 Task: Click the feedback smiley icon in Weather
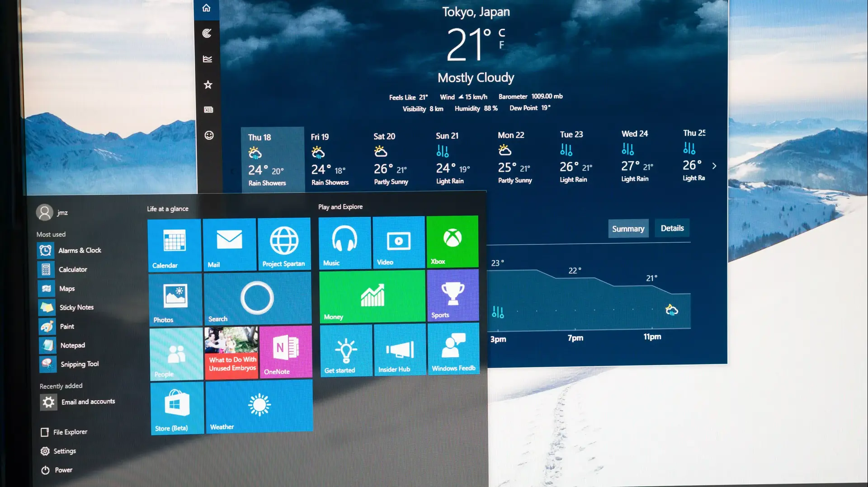[x=209, y=135]
